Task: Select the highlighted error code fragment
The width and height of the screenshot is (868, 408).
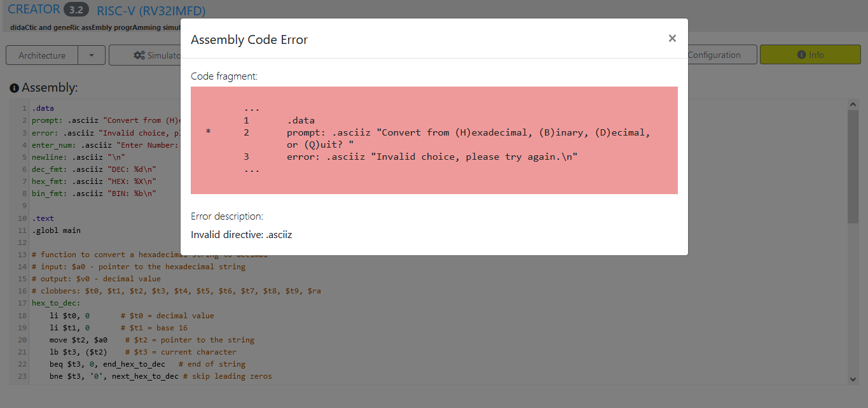Action: 434,139
